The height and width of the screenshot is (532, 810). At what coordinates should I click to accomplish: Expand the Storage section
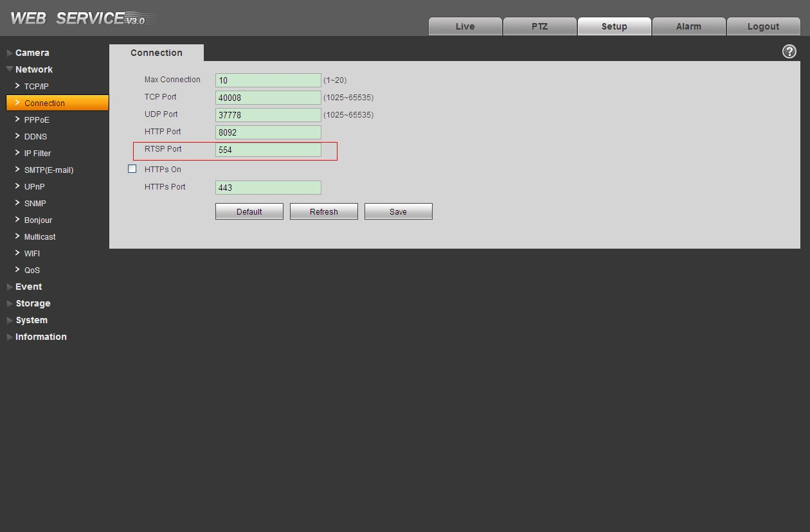33,303
